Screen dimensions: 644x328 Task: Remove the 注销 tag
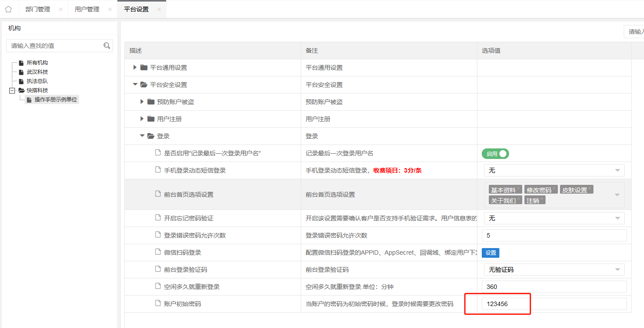(542, 198)
